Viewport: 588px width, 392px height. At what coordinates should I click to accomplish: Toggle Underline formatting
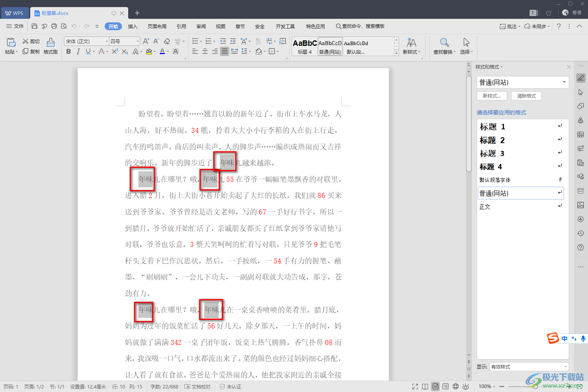click(x=88, y=51)
